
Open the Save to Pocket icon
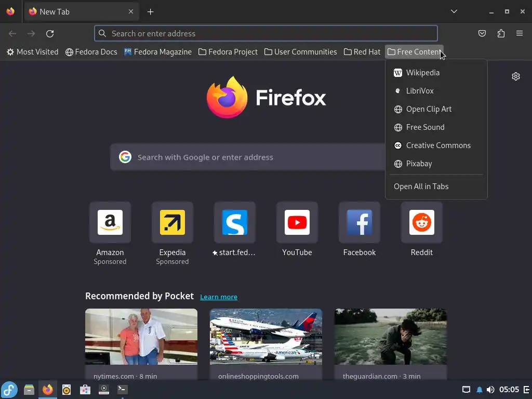[482, 33]
